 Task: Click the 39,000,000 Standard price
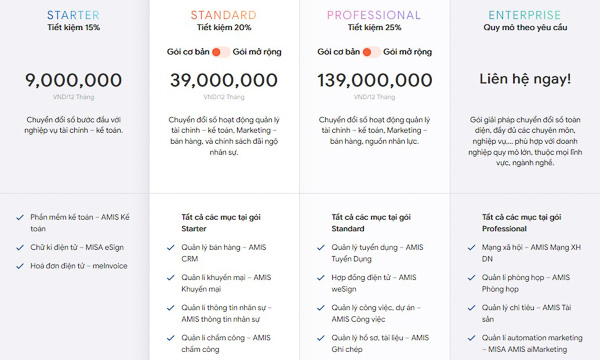pos(224,80)
